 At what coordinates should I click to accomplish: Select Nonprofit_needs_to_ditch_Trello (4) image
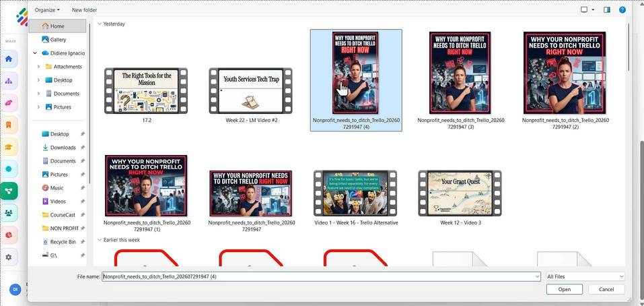click(356, 80)
